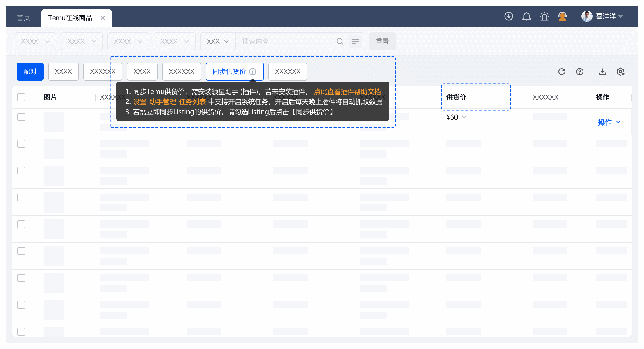Click the user avatar picture
Viewport: 644px width, 349px height.
coord(587,16)
